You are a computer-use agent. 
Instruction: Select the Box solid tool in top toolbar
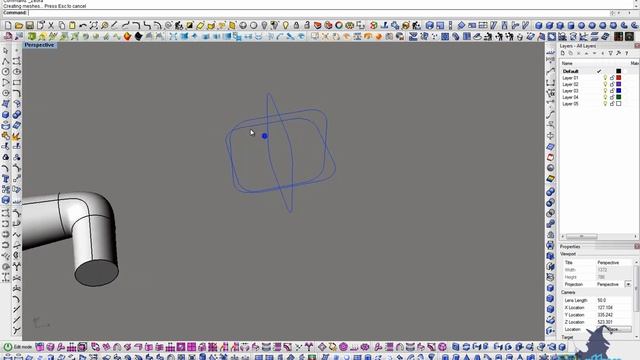[539, 25]
